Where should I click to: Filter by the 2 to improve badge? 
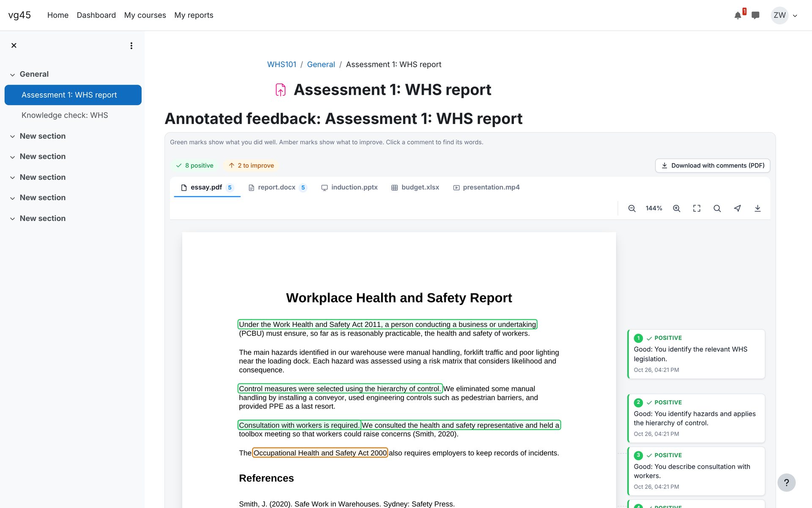click(251, 166)
